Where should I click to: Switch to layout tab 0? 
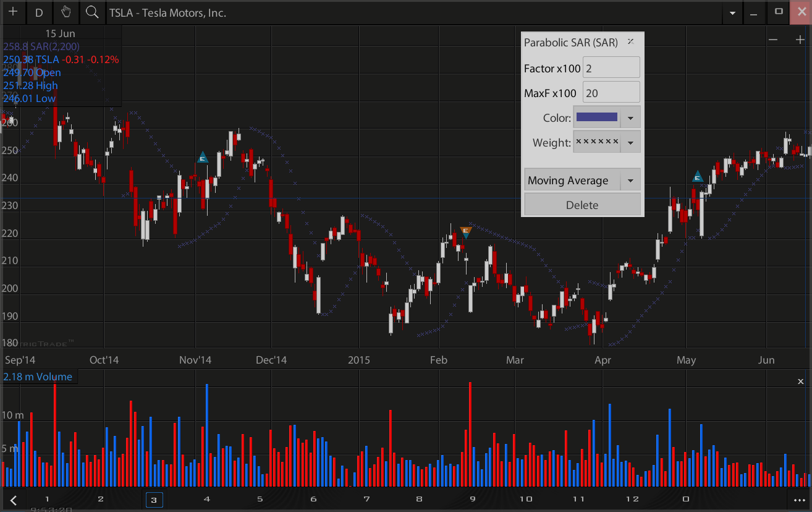click(x=685, y=499)
